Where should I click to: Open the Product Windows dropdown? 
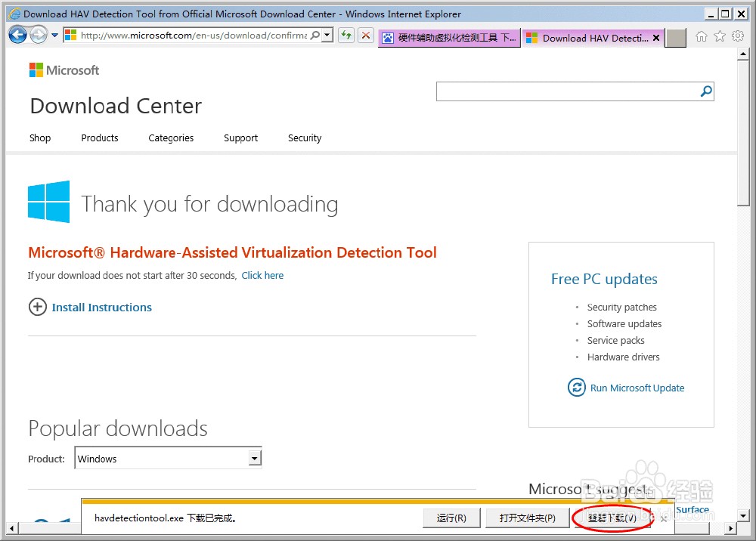click(x=169, y=458)
